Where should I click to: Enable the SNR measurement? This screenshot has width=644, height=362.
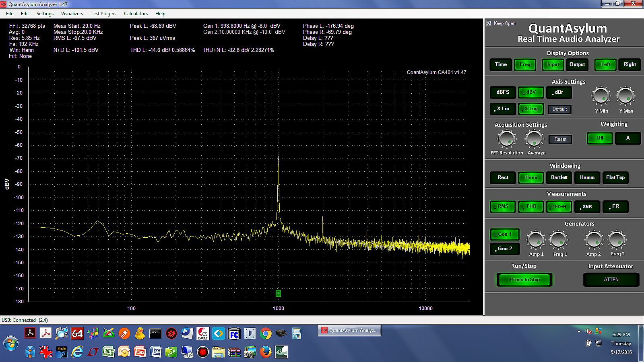point(587,207)
